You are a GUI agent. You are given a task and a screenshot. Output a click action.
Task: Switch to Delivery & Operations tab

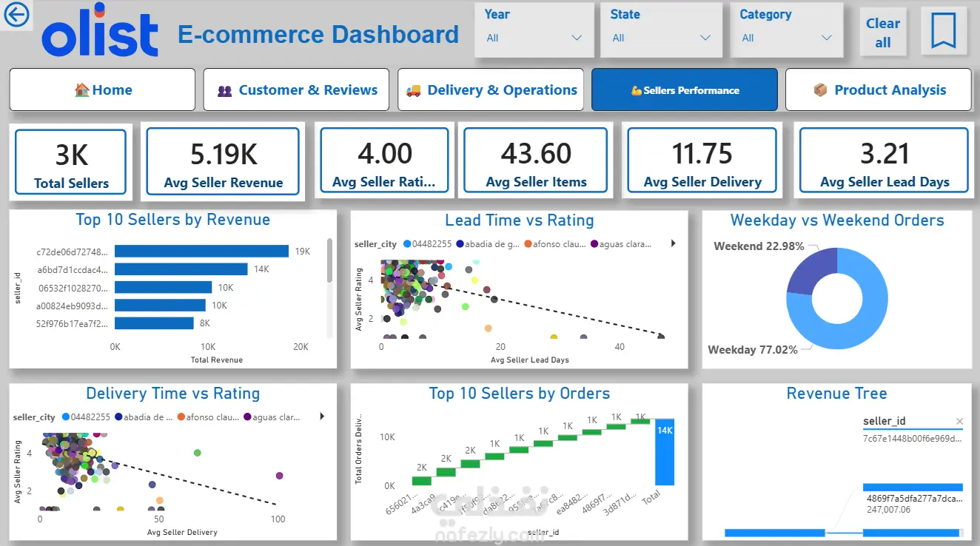(490, 90)
